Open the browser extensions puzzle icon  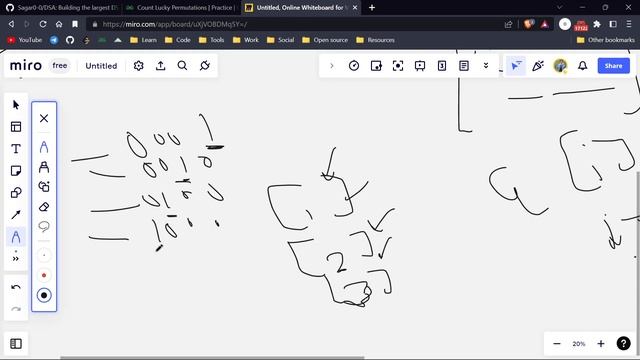coord(597,24)
